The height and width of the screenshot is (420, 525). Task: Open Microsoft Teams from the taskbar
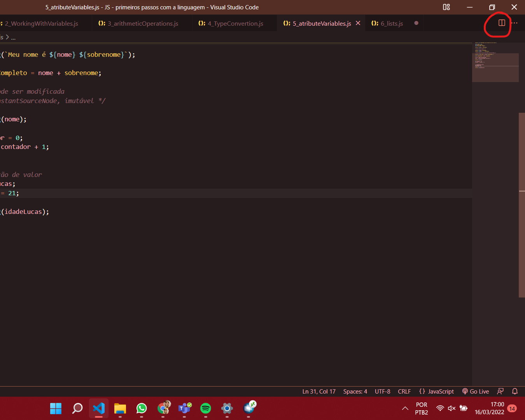point(184,408)
